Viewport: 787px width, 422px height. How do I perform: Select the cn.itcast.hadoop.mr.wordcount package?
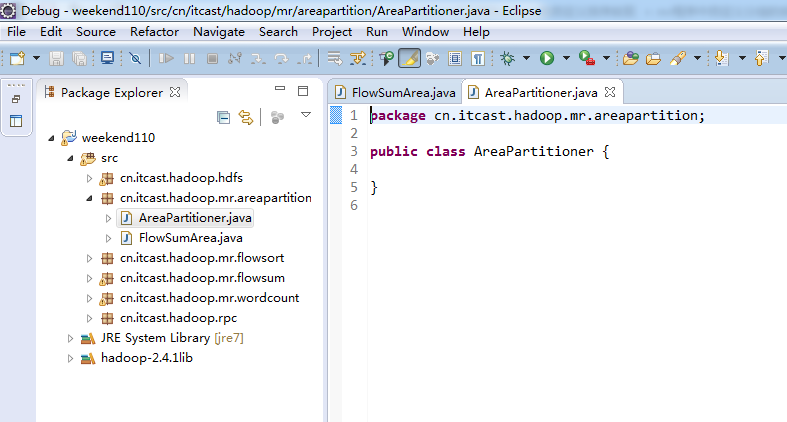(x=209, y=298)
